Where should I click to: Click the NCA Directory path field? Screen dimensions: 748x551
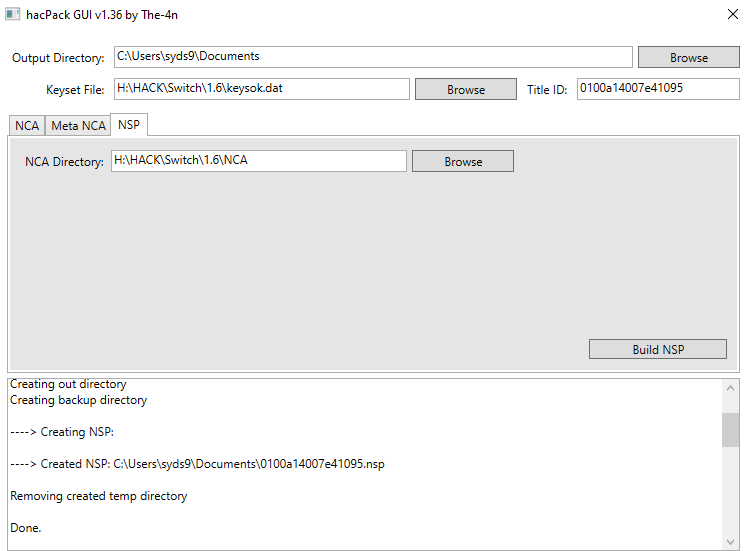point(259,161)
